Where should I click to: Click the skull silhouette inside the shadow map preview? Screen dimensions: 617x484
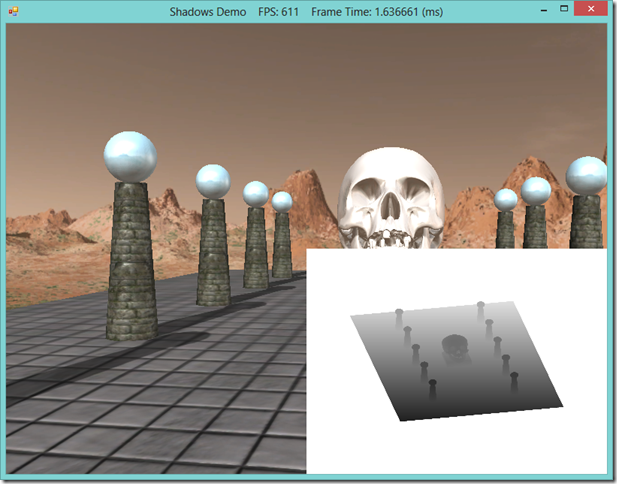[453, 349]
